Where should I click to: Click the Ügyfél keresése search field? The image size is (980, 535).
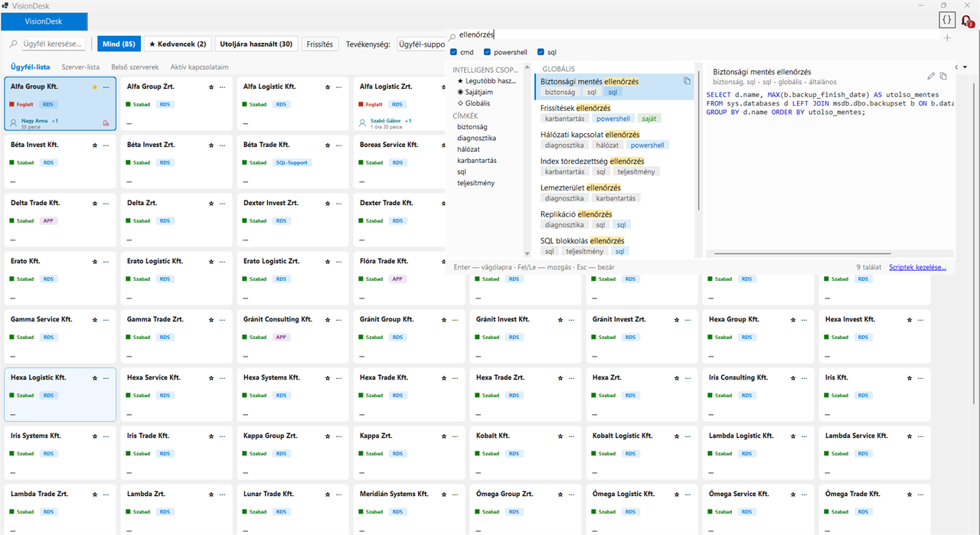click(54, 44)
